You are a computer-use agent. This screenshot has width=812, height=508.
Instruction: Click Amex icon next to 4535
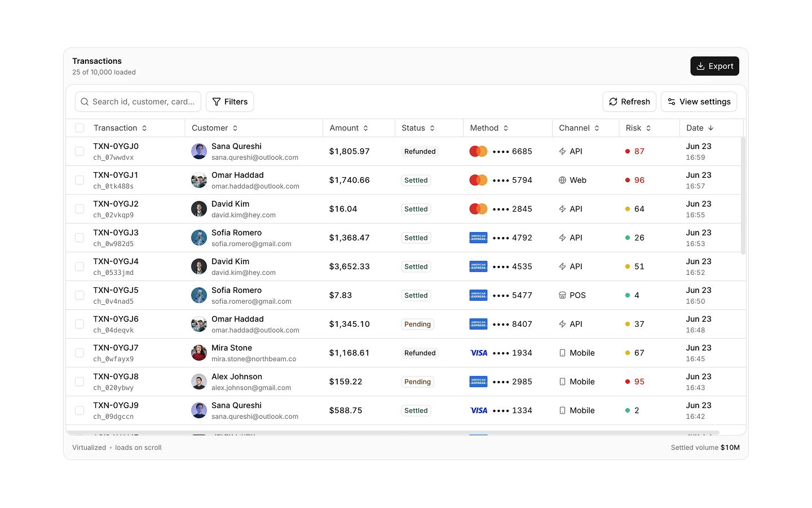pos(479,266)
